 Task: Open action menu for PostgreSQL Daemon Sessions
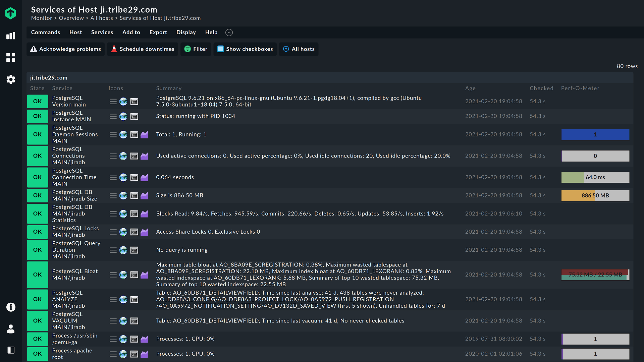pyautogui.click(x=113, y=134)
